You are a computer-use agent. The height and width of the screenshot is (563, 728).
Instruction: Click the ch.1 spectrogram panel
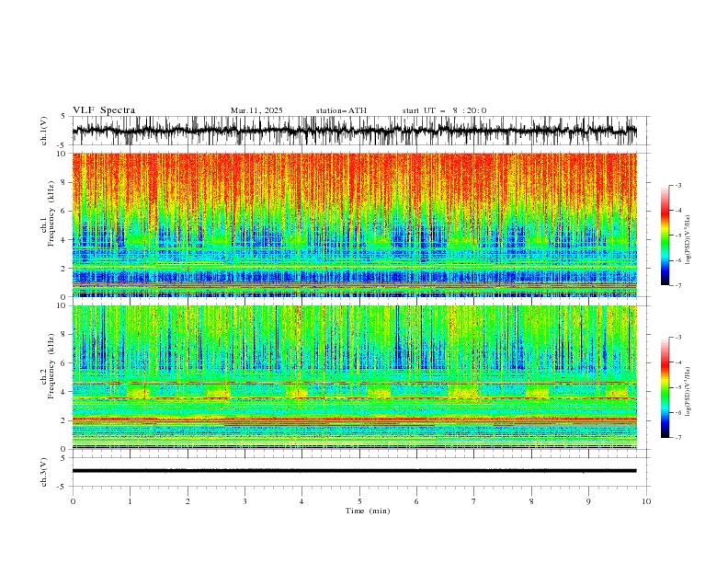(x=355, y=224)
